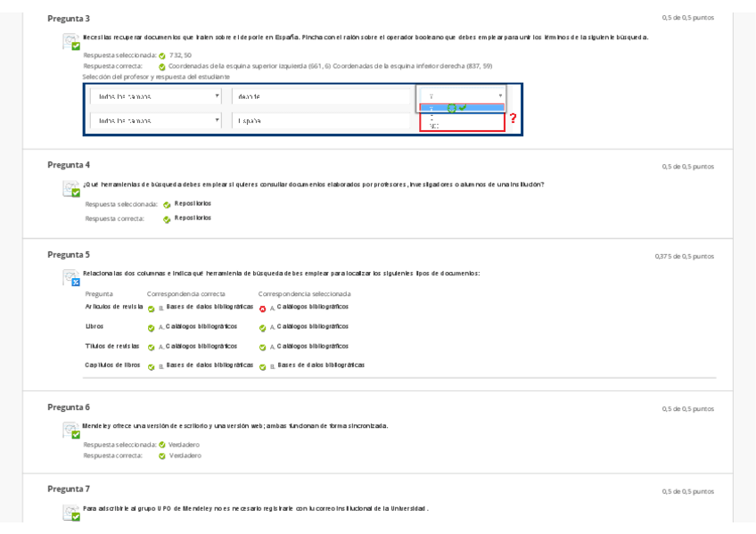The image size is (756, 534).
Task: Click the Correspondencia seleccionada column header
Action: (x=304, y=294)
